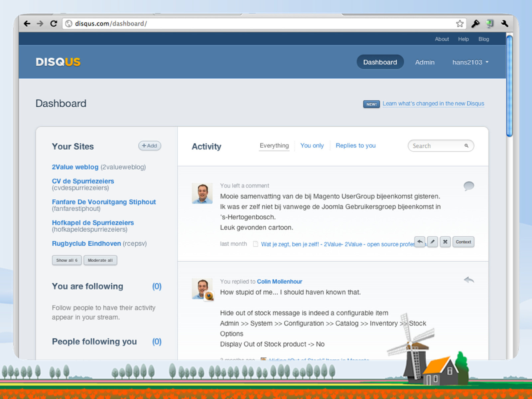Screen dimensions: 532x399
Task: Open the Hofkapel de Spurriezeiers site
Action: click(93, 223)
